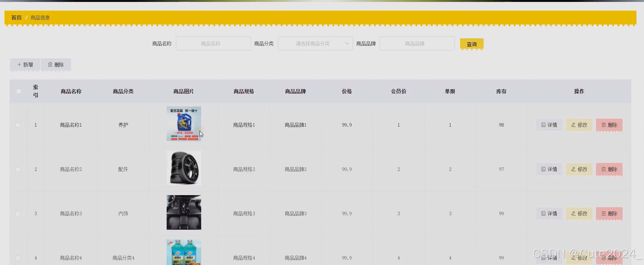Click the 商品分类4 category cell
Viewport: 644px width, 265px height.
[x=123, y=258]
